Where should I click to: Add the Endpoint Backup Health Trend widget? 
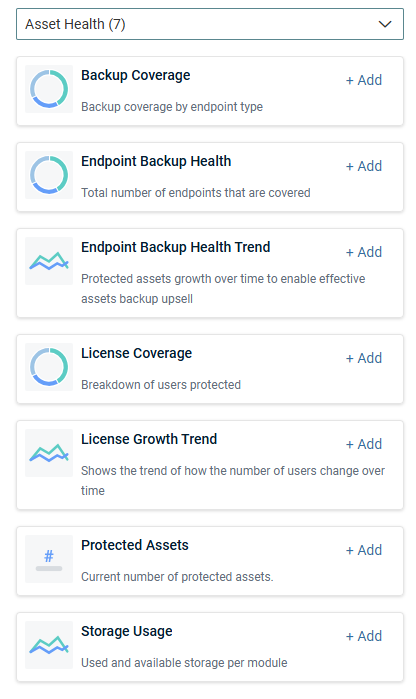click(x=364, y=252)
